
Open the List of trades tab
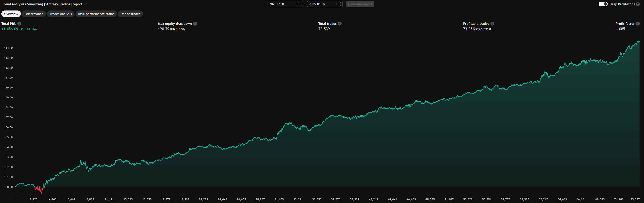pyautogui.click(x=130, y=14)
